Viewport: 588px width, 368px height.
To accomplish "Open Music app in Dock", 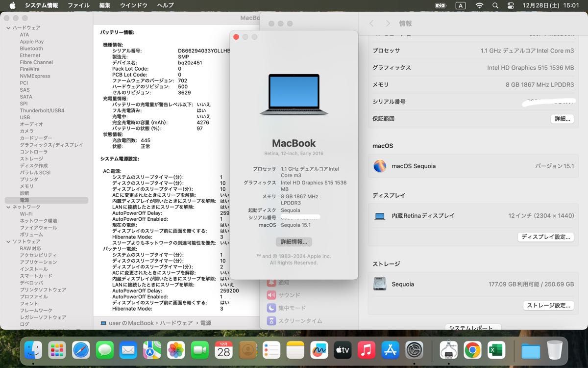I will click(366, 350).
